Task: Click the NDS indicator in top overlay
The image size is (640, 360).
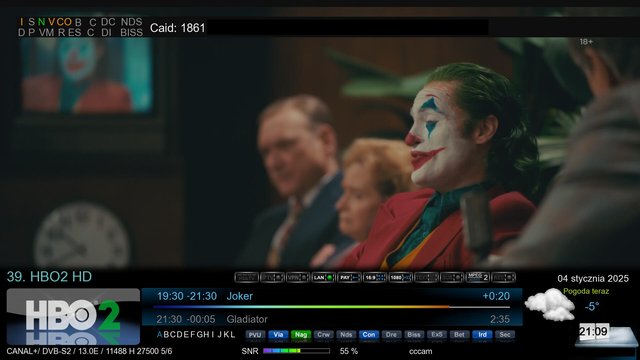Action: point(131,22)
